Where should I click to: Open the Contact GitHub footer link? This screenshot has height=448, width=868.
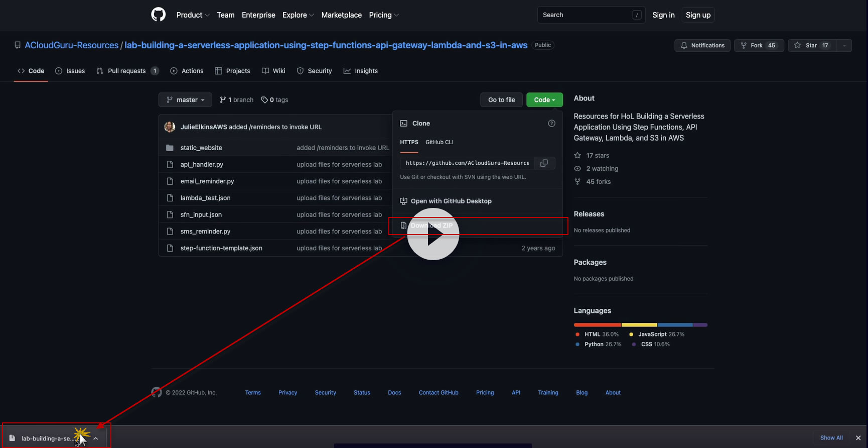click(x=439, y=393)
